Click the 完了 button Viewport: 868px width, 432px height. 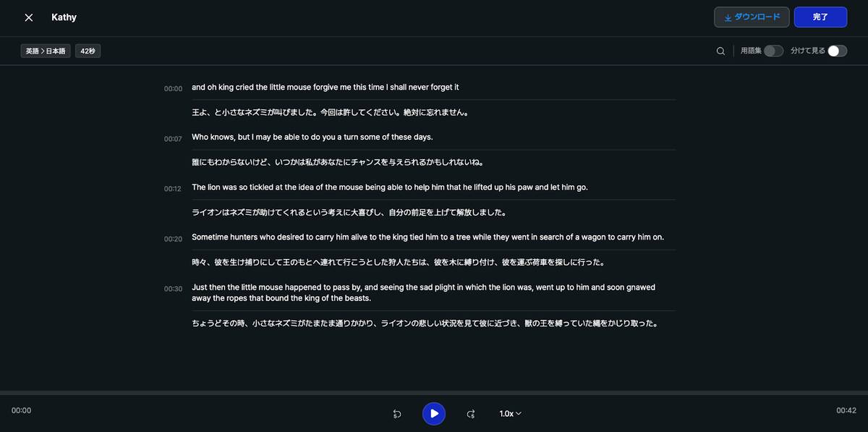click(820, 17)
